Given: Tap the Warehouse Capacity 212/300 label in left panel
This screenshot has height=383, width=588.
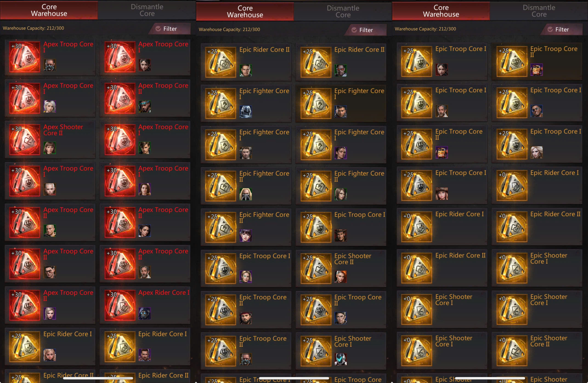Looking at the screenshot, I should pos(33,28).
